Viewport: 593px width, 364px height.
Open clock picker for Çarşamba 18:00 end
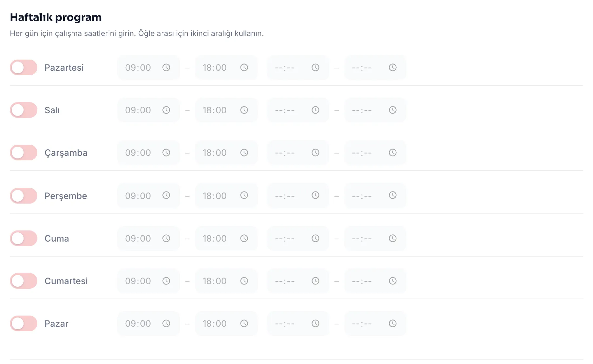(x=244, y=153)
